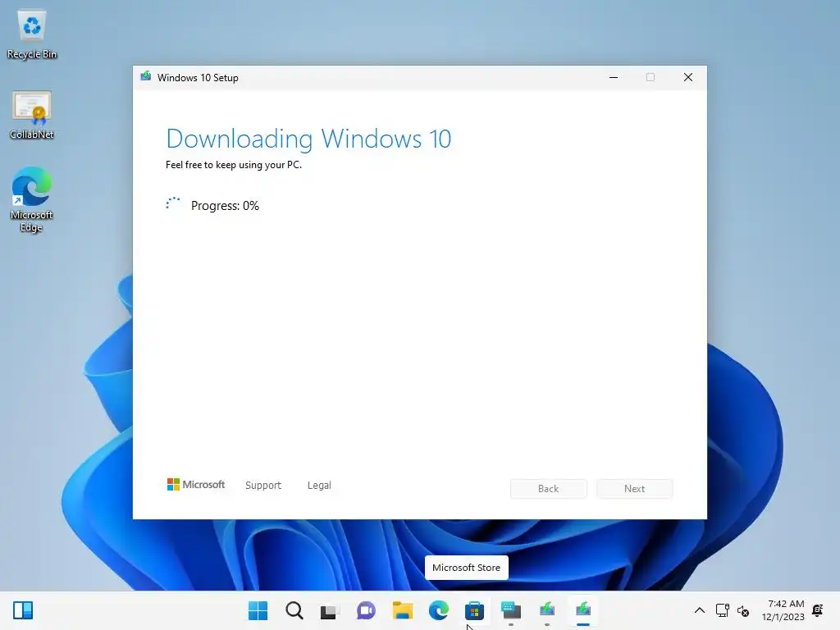This screenshot has height=630, width=840.
Task: Select the Microsoft Edge desktop shortcut
Action: (32, 199)
